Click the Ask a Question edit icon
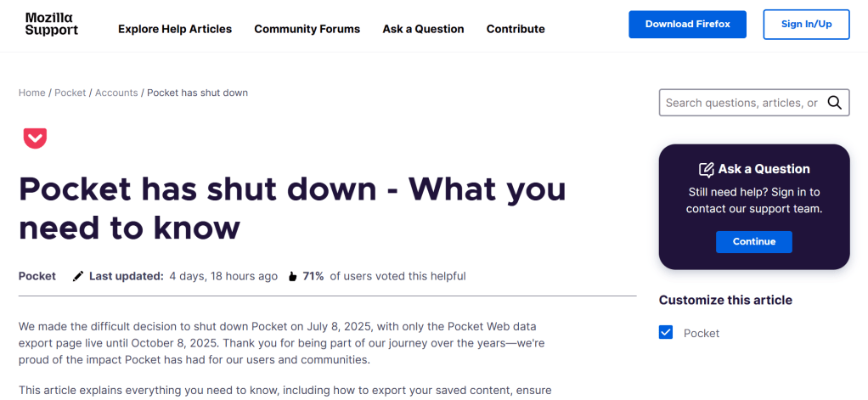 (706, 169)
